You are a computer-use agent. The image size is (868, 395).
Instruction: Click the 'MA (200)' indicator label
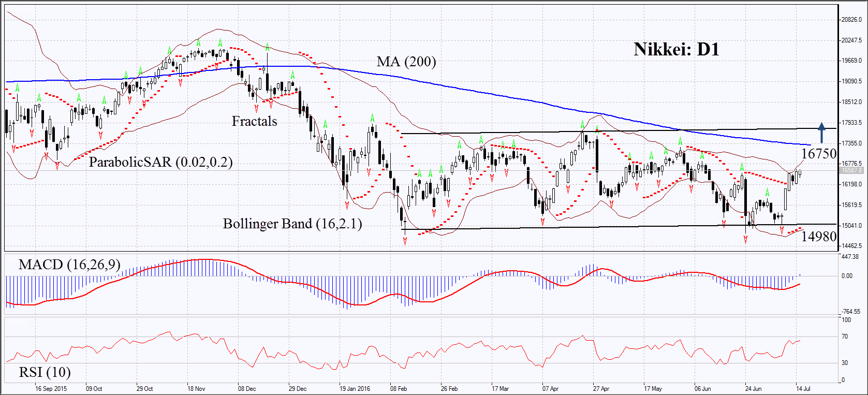click(406, 62)
